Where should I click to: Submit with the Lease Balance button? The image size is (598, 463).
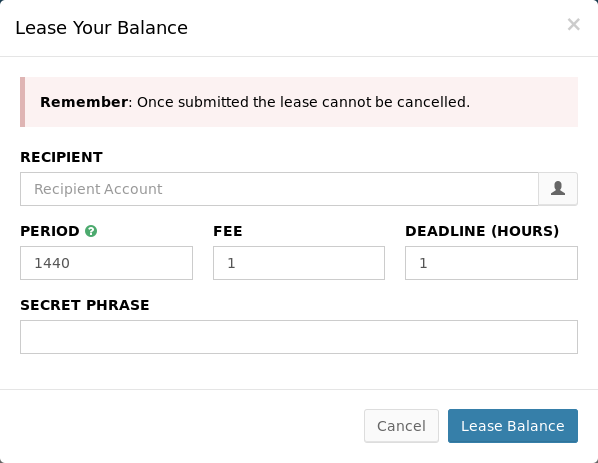(513, 426)
